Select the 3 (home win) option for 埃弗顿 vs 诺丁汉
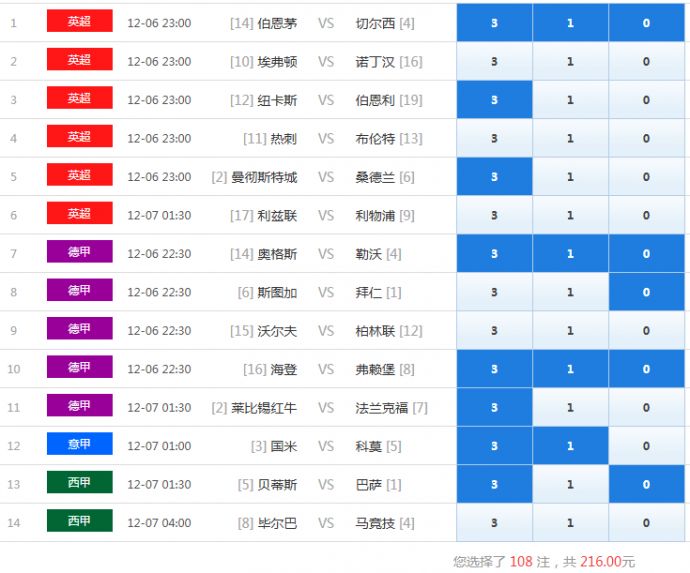This screenshot has width=690, height=573. pos(494,62)
